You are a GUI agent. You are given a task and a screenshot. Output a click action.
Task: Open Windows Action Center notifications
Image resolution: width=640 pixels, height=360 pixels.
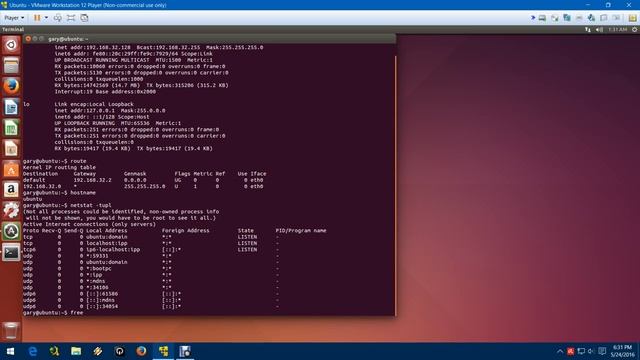[x=602, y=351]
